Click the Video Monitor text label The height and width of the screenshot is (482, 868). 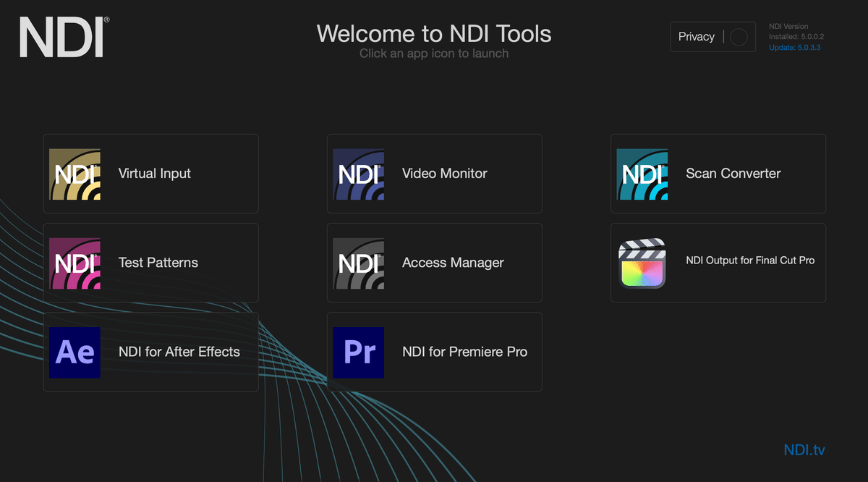444,174
